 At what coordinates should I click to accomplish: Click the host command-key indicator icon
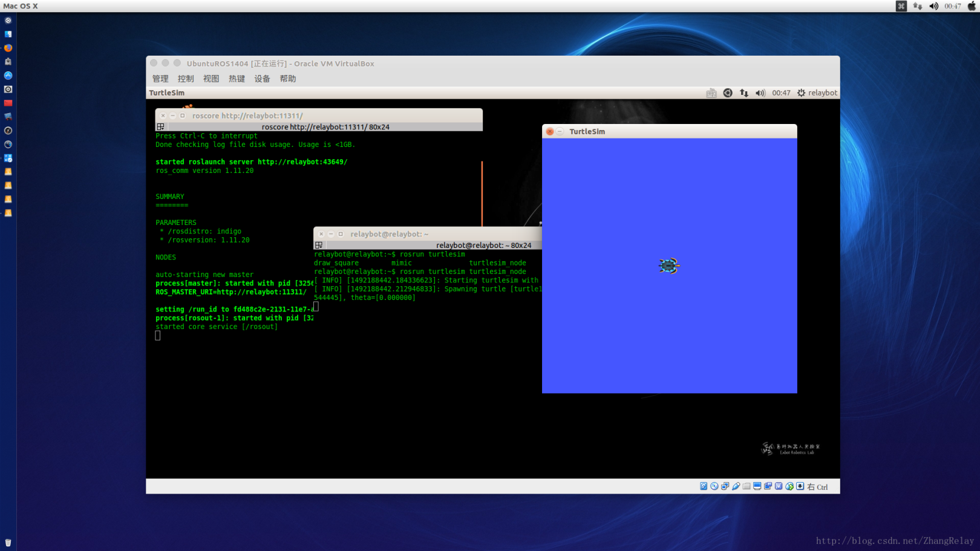(x=901, y=6)
